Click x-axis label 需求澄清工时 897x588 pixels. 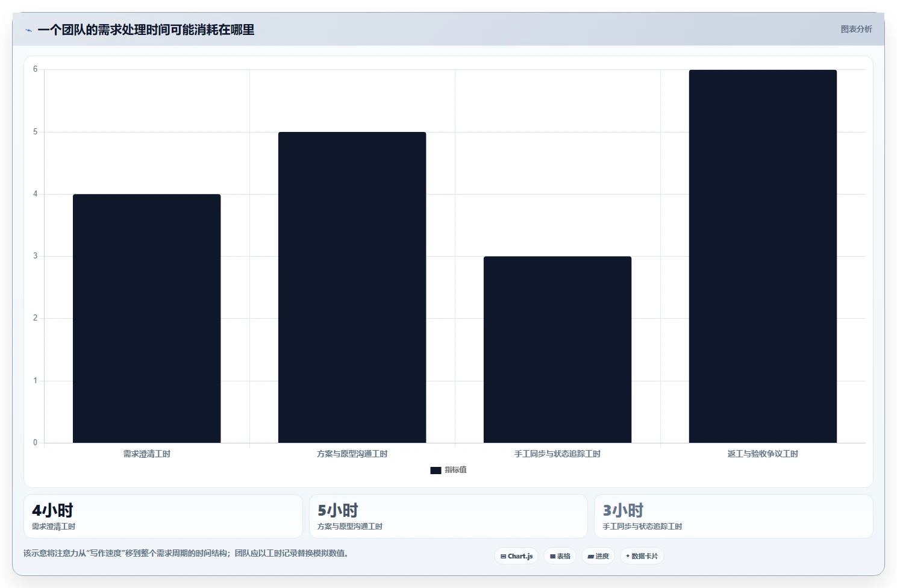(147, 454)
